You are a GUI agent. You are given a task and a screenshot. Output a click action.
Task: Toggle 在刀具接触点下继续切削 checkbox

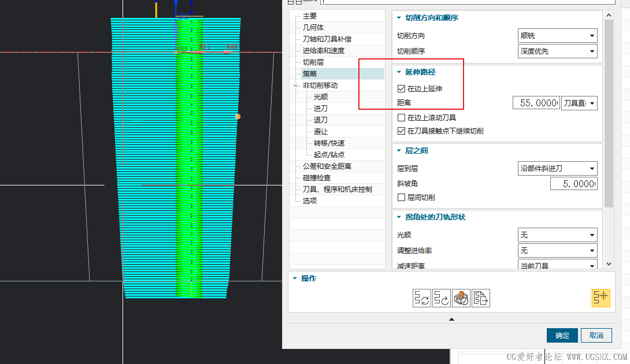401,131
